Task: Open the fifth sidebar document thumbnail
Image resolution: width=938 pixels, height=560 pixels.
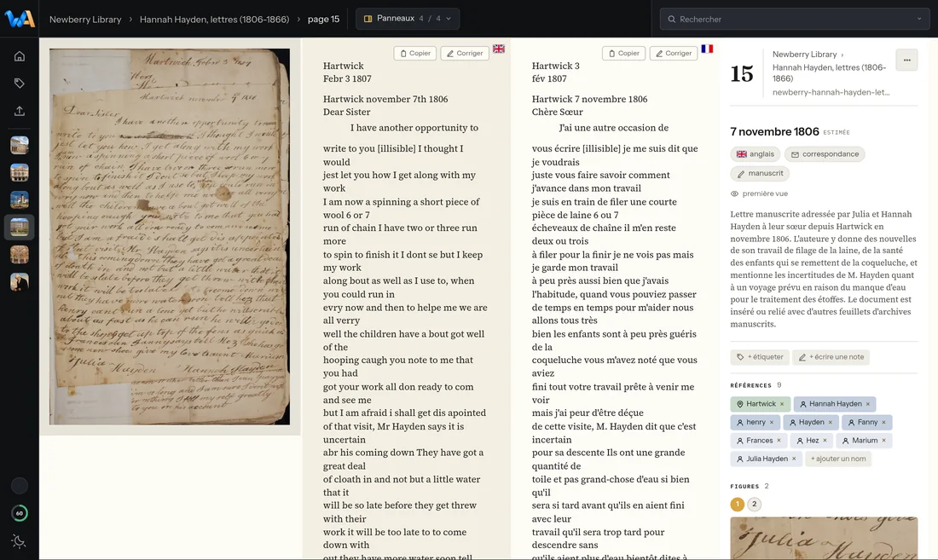Action: click(x=19, y=255)
